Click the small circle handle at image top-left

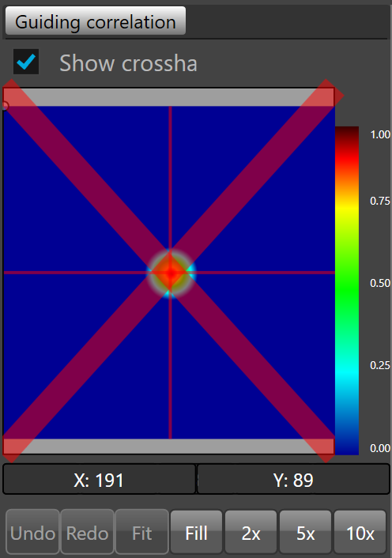point(5,105)
